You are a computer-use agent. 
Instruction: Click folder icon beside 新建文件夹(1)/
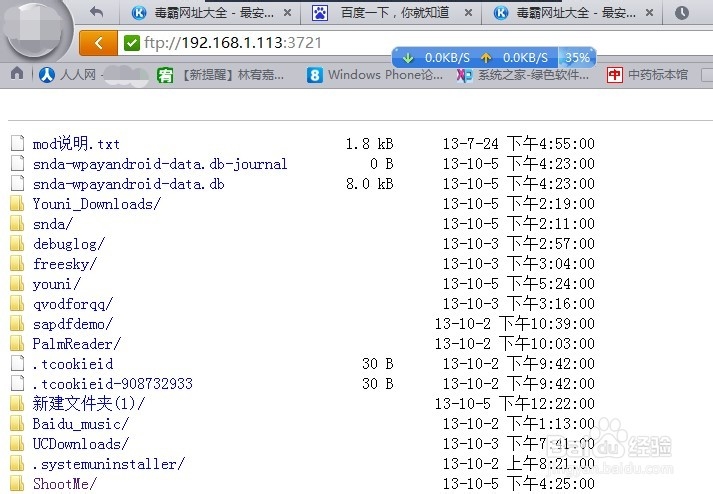coord(17,403)
